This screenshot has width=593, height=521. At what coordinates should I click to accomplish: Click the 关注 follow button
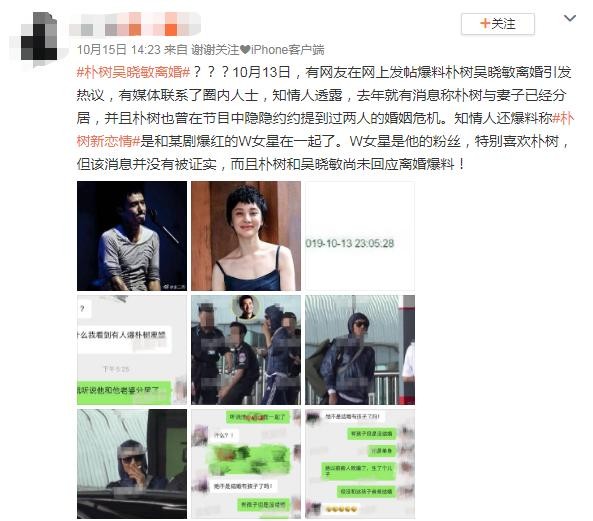[x=498, y=24]
